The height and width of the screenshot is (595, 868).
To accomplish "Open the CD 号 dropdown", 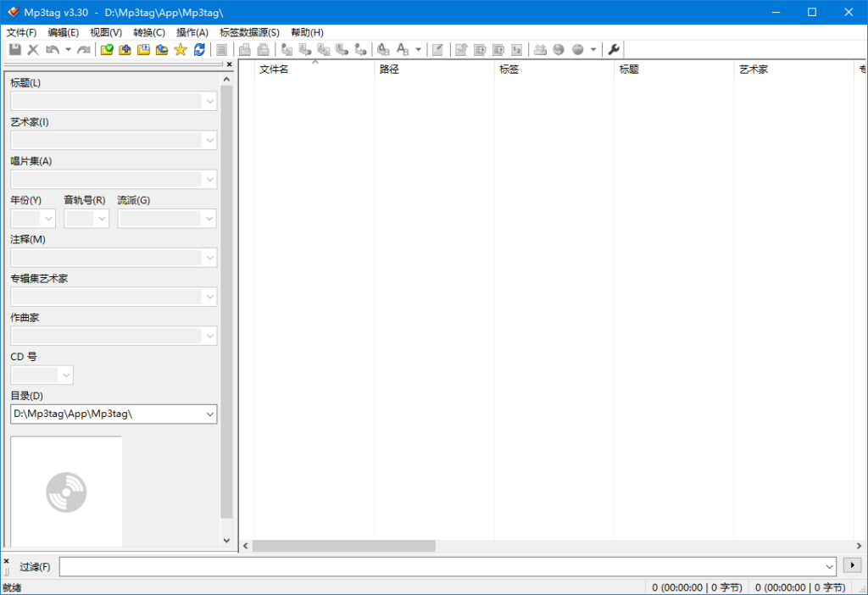I will point(66,375).
